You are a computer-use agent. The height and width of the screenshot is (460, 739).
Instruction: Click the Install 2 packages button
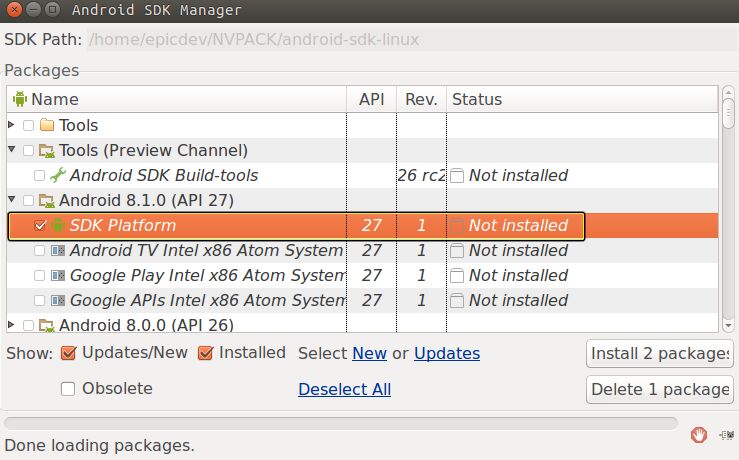[x=660, y=353]
